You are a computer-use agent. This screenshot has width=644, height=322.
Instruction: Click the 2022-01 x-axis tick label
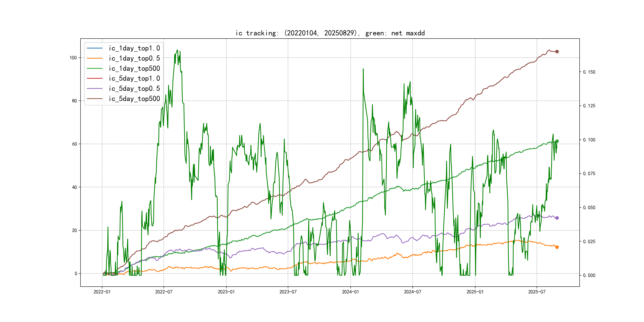[102, 292]
